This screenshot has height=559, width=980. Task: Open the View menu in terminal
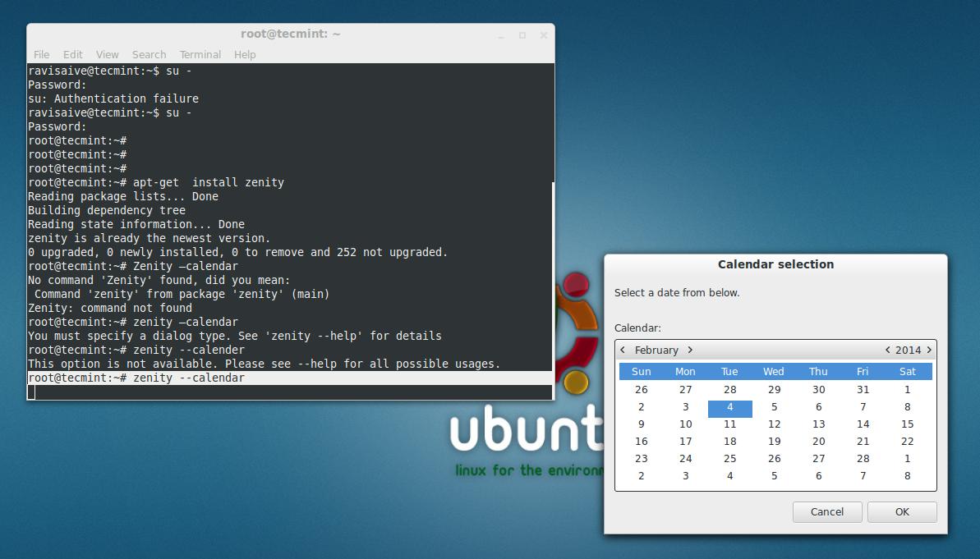(x=107, y=54)
